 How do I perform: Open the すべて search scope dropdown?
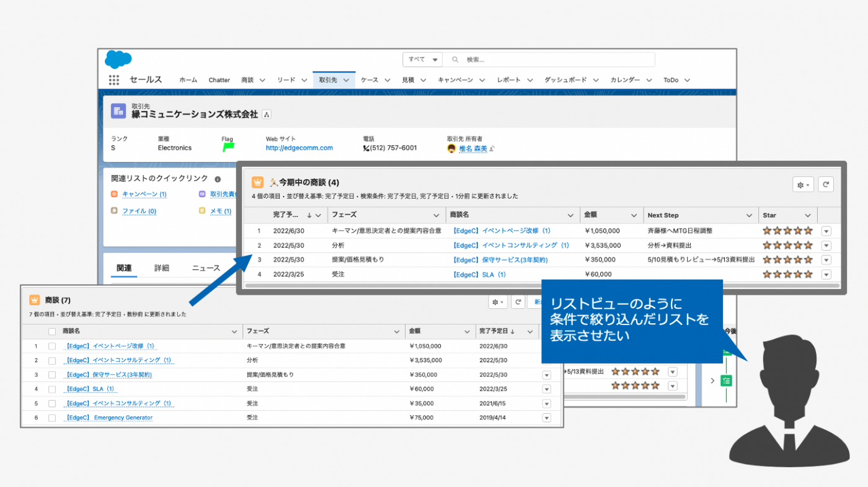pos(423,60)
